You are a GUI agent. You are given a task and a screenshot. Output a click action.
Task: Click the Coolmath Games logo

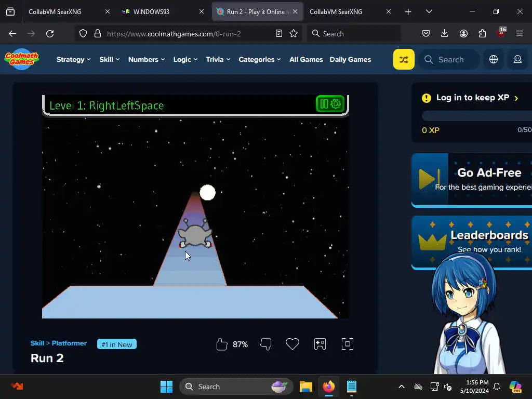pyautogui.click(x=22, y=59)
